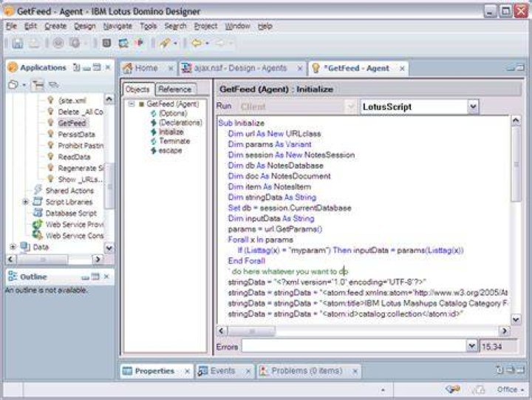Close the Applications panel
The width and height of the screenshot is (532, 400).
coord(108,67)
